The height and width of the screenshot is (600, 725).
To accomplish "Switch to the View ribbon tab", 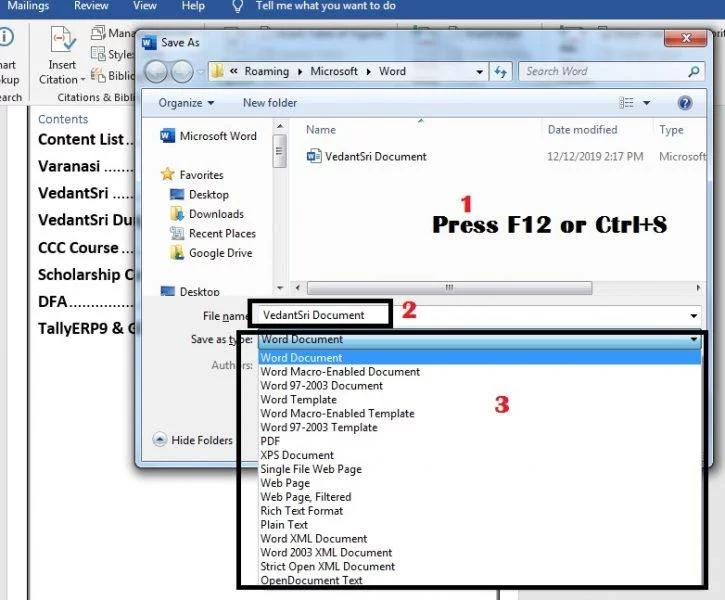I will [x=145, y=6].
